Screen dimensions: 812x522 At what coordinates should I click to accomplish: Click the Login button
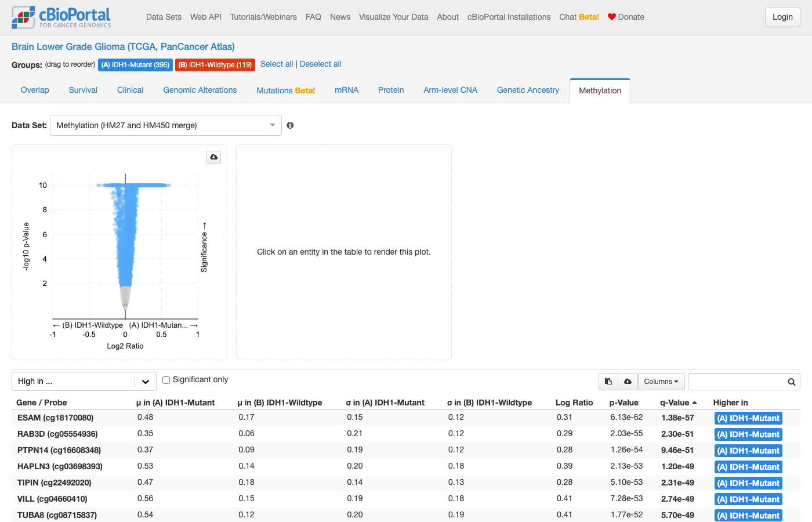pyautogui.click(x=782, y=17)
